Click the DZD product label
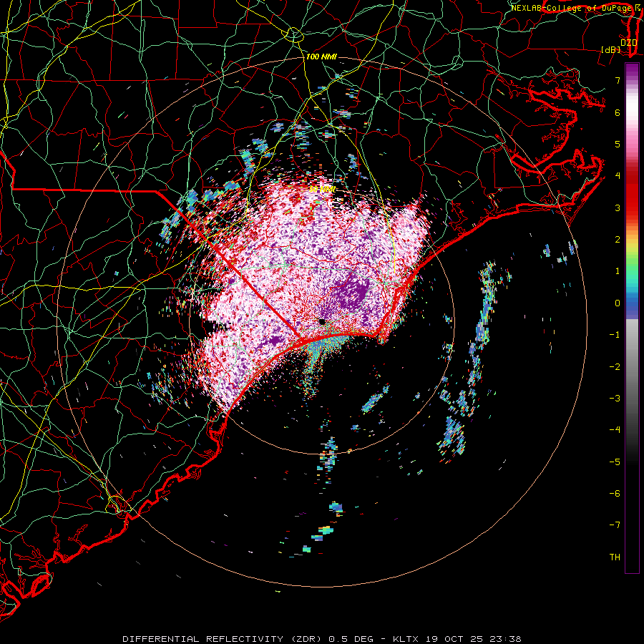 tap(628, 42)
